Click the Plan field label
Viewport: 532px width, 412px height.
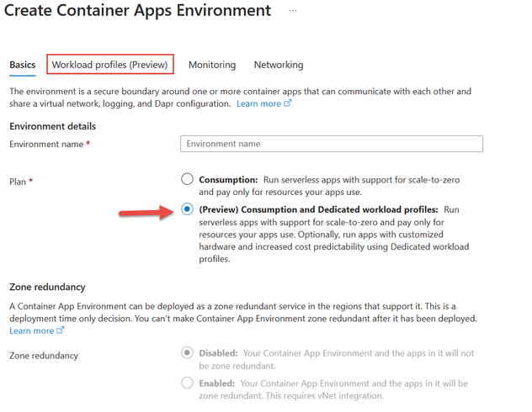coord(18,182)
